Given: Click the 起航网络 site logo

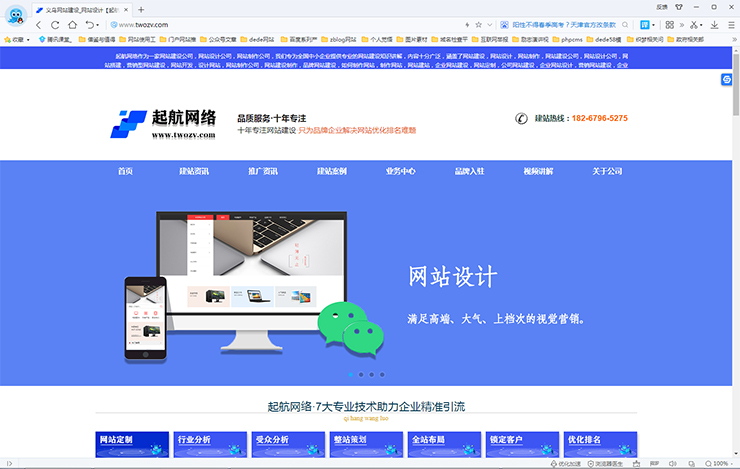Looking at the screenshot, I should [163, 124].
